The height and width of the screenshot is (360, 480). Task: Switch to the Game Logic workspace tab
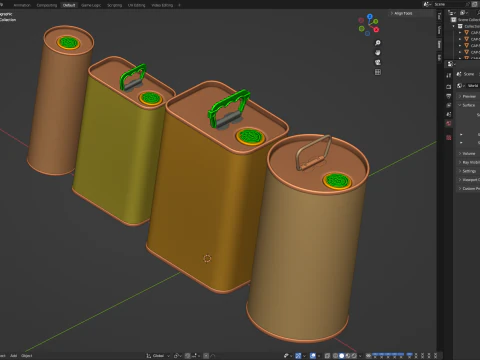91,5
